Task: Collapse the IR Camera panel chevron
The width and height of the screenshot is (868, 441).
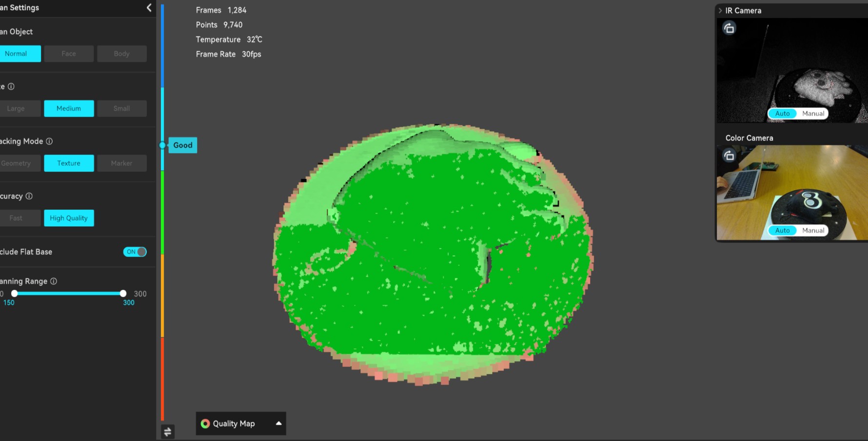Action: [720, 10]
